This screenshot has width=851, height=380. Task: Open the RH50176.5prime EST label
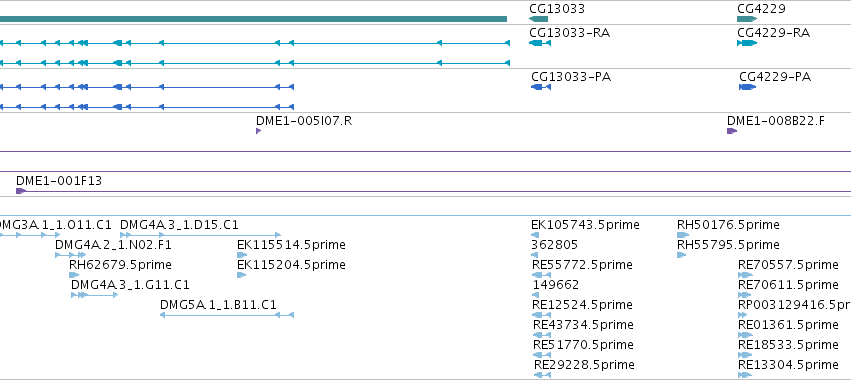pos(728,225)
